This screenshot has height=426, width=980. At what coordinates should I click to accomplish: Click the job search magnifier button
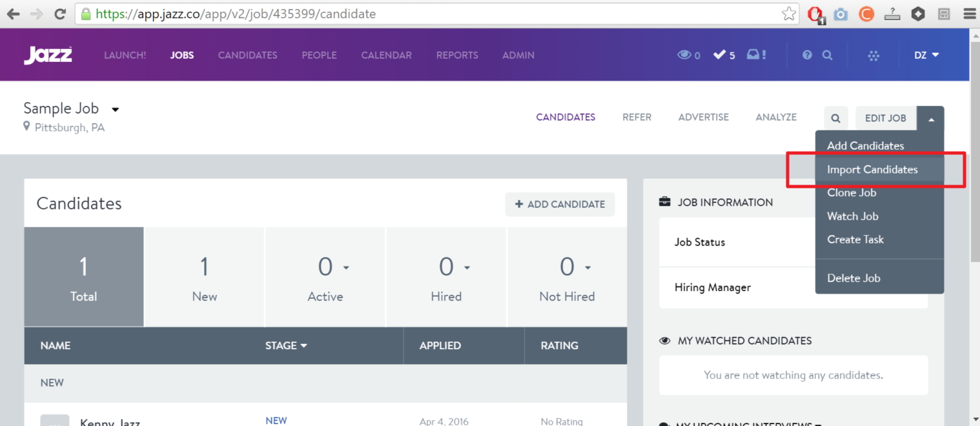click(x=835, y=118)
